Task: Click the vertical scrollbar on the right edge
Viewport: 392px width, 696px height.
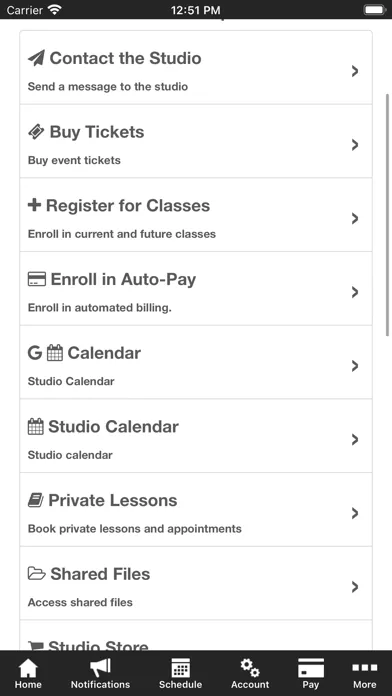Action: point(388,214)
